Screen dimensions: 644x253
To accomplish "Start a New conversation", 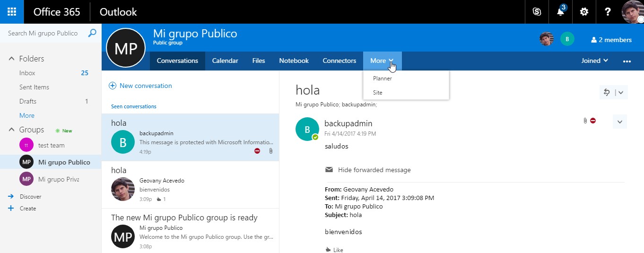I will (x=140, y=86).
